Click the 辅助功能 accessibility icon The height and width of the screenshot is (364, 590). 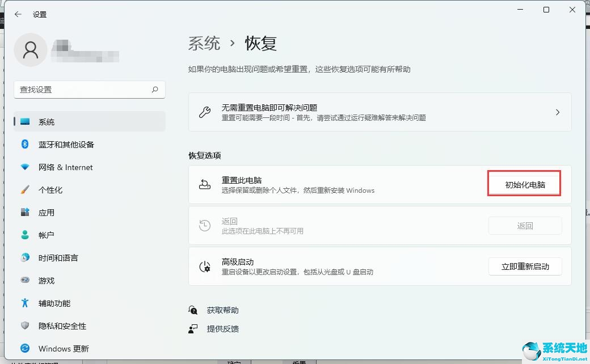pyautogui.click(x=24, y=303)
